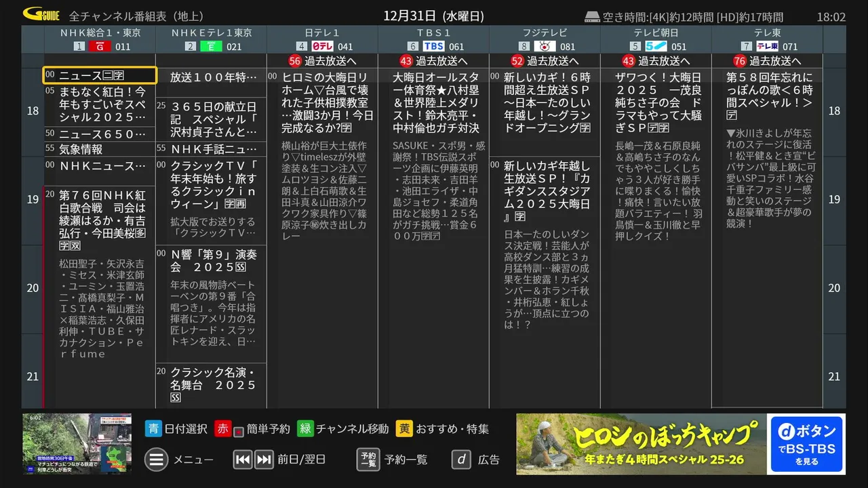Screen dimensions: 868x488
Task: Select the NHK総合1・東京 channel header
Action: tap(100, 40)
